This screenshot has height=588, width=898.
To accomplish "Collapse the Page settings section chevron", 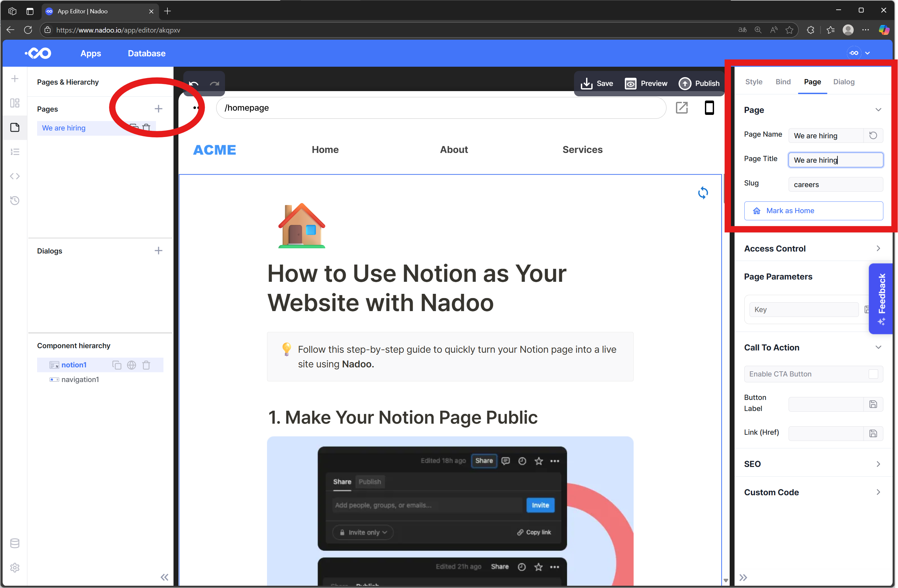I will click(878, 109).
